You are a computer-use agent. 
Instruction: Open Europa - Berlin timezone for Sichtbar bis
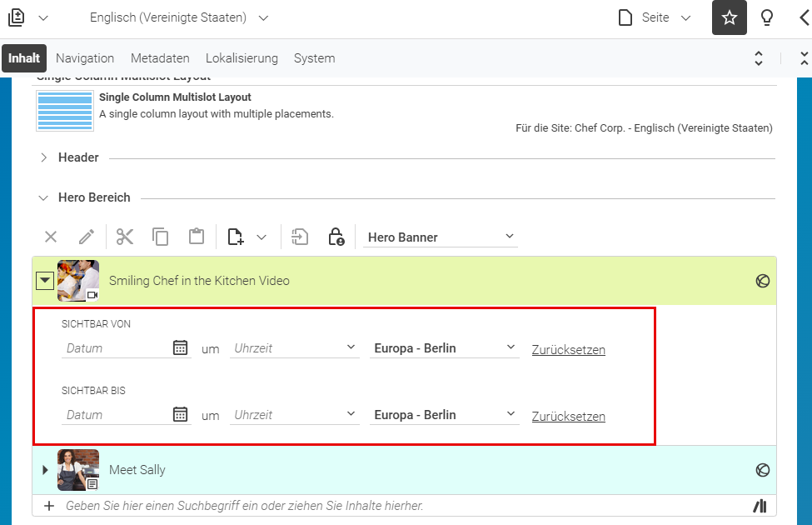point(445,415)
